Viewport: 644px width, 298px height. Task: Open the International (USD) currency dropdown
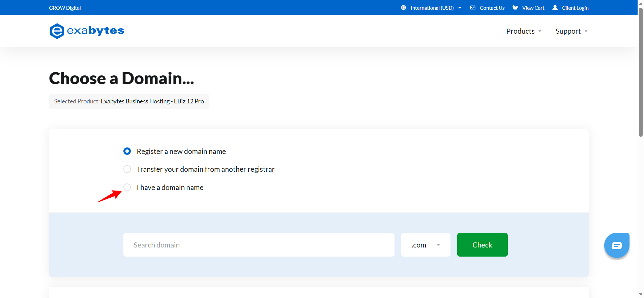pyautogui.click(x=431, y=8)
